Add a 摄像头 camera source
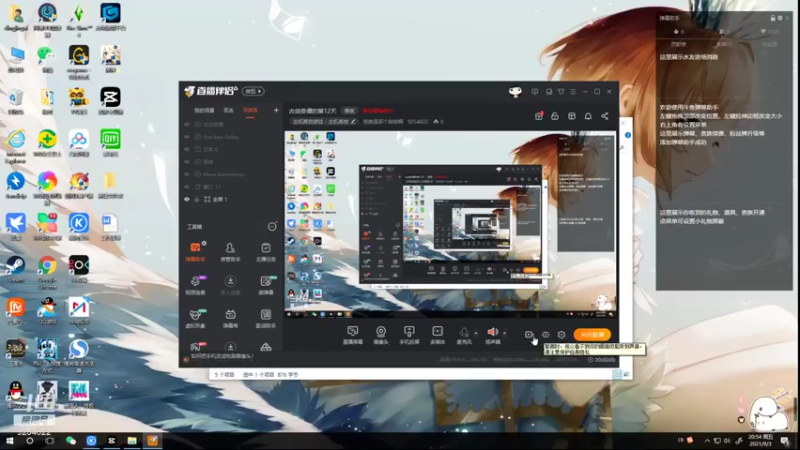This screenshot has width=800, height=450. (x=381, y=335)
